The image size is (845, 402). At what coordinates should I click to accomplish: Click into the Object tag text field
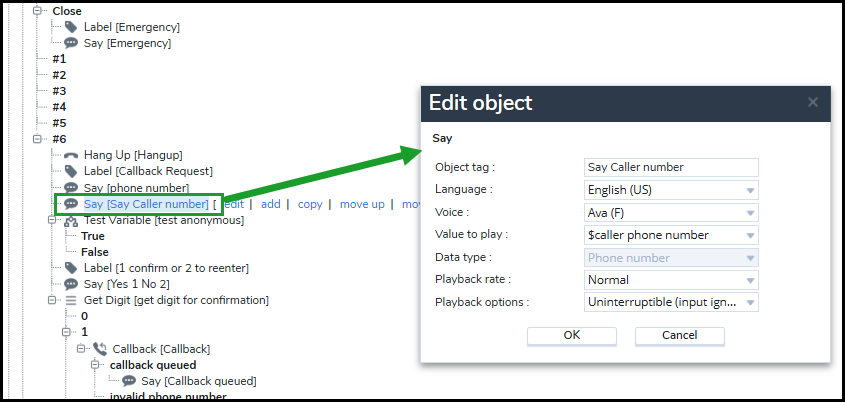click(671, 167)
